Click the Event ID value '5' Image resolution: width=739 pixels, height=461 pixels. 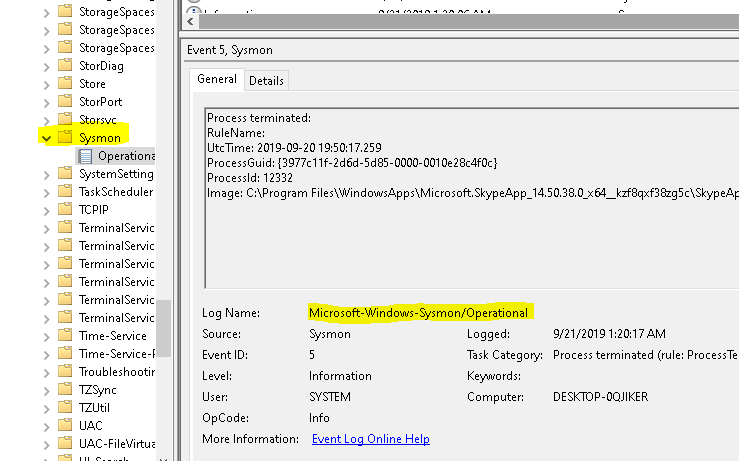(x=312, y=355)
